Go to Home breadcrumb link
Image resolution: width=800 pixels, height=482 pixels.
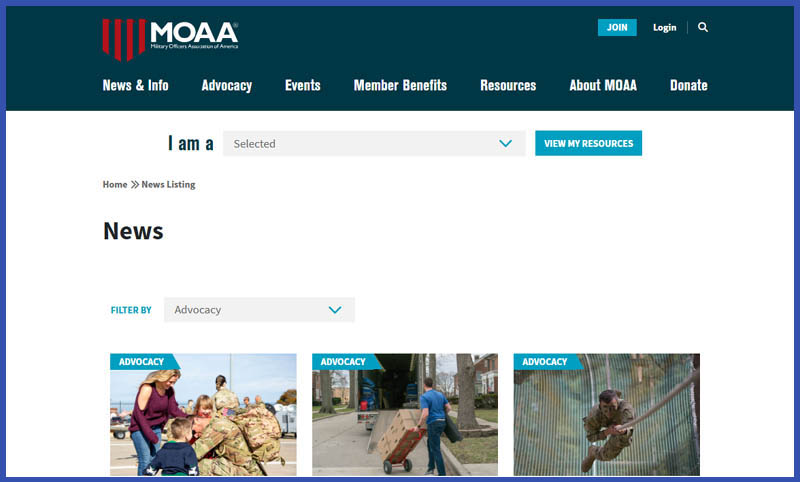[115, 184]
